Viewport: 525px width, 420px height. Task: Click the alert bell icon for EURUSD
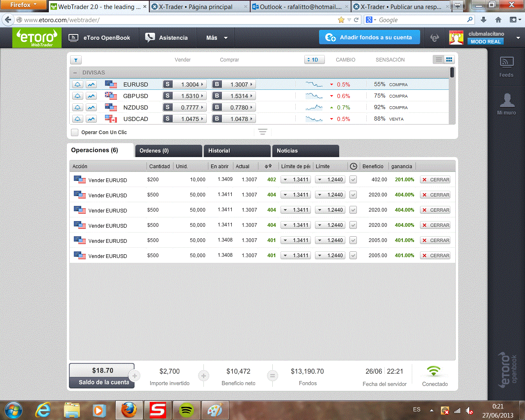click(78, 84)
